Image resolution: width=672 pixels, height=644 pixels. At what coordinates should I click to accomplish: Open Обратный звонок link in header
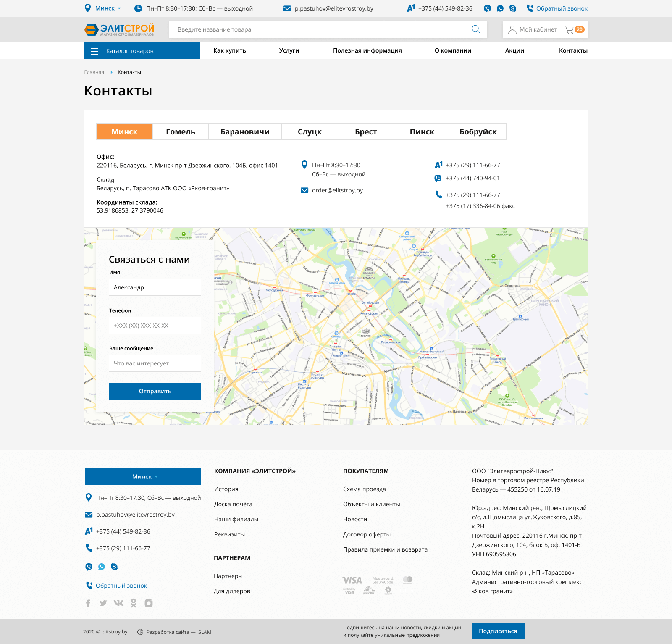point(562,8)
